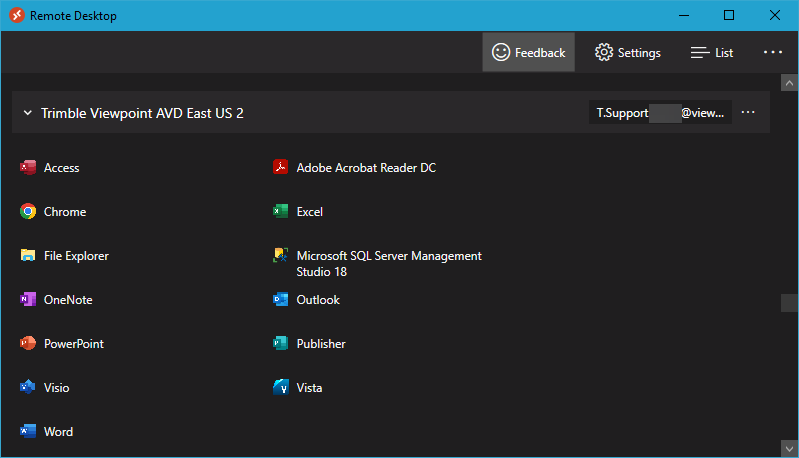
Task: Click the OneNote app icon
Action: click(x=28, y=300)
